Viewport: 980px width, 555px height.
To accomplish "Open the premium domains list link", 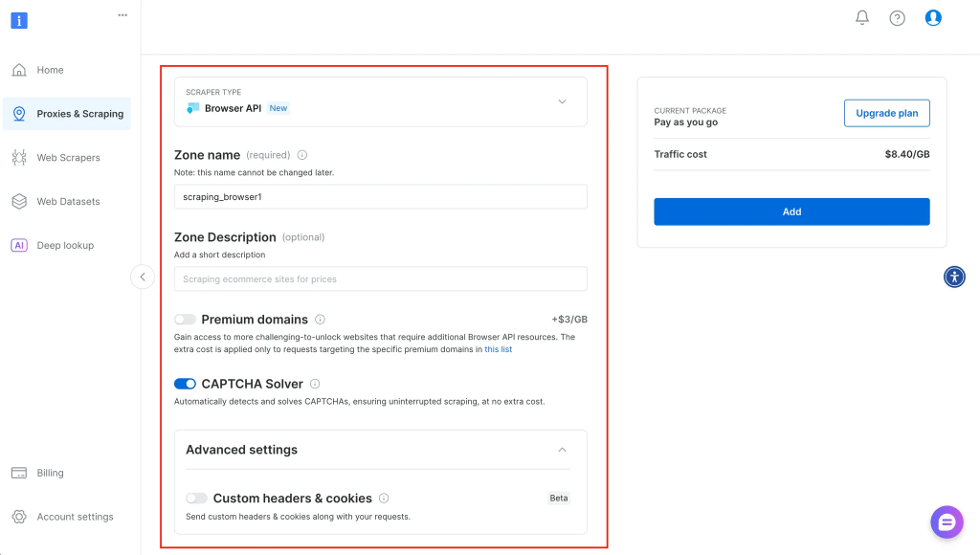I will (x=498, y=349).
